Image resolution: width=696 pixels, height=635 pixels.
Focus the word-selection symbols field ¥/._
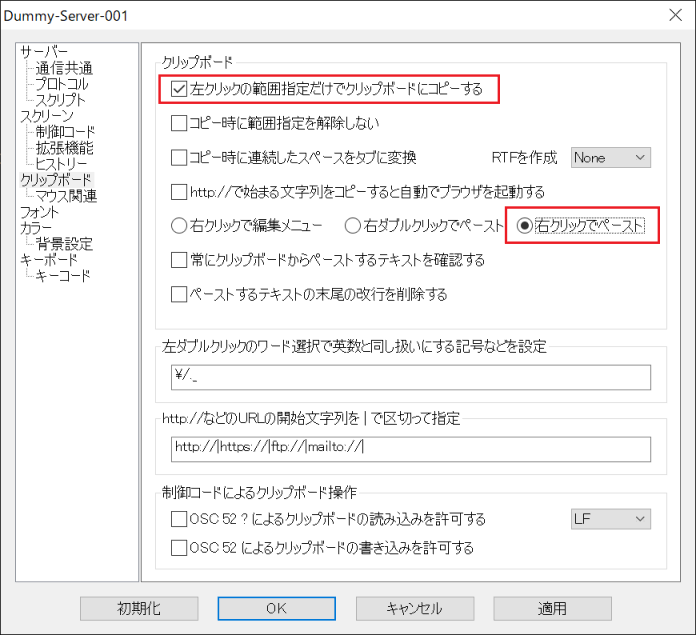(x=411, y=377)
